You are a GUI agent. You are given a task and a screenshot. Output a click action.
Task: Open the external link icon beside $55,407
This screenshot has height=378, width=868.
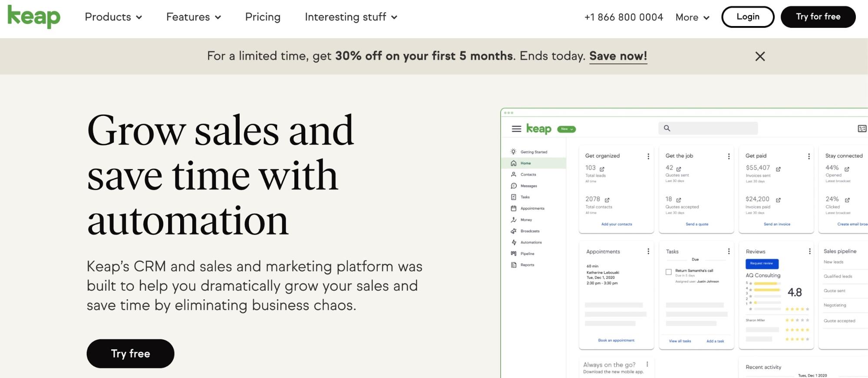click(x=778, y=169)
